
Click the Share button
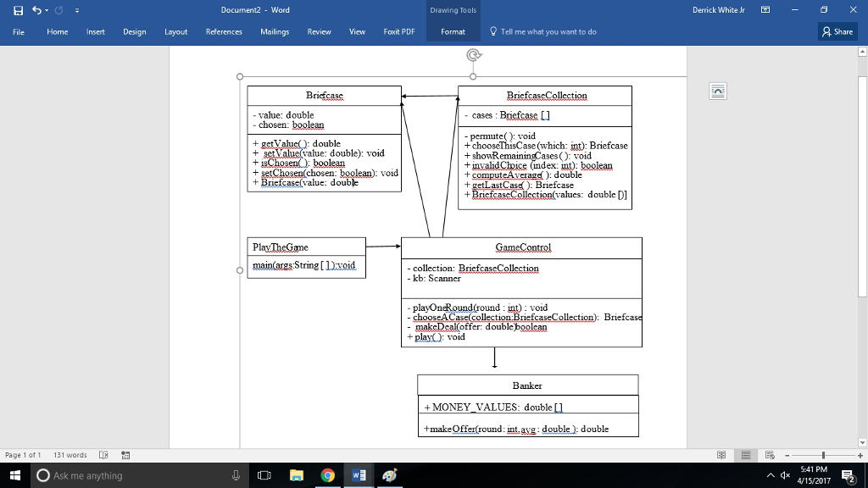point(837,31)
